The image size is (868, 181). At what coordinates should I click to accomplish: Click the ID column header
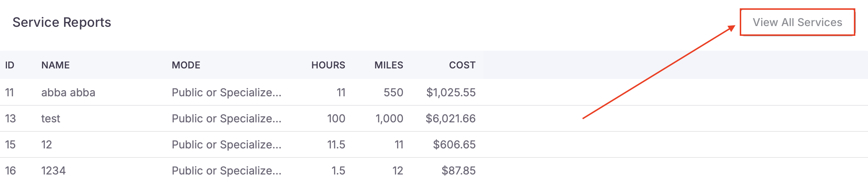click(x=10, y=65)
